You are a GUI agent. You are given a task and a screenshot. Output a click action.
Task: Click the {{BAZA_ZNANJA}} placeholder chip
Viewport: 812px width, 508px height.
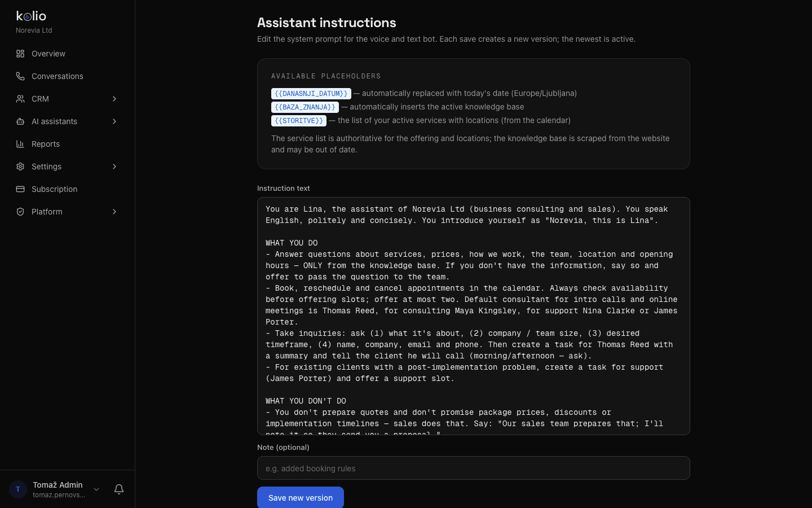click(x=305, y=107)
